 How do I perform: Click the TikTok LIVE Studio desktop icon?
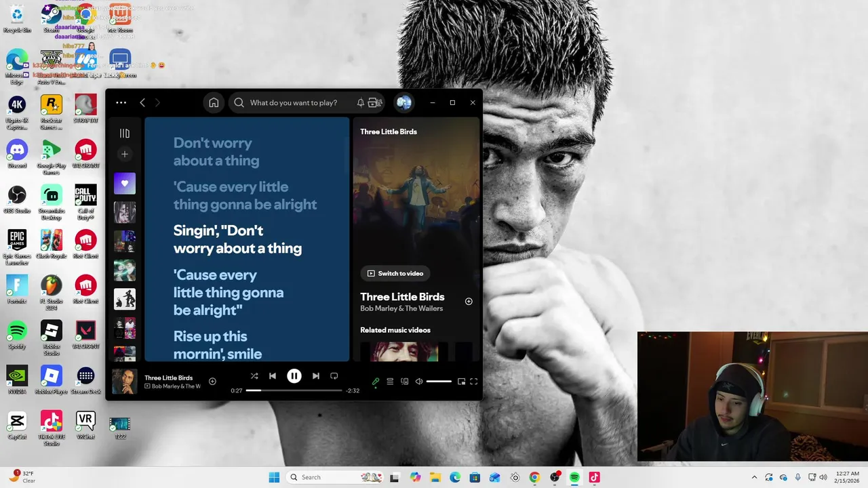[51, 428]
